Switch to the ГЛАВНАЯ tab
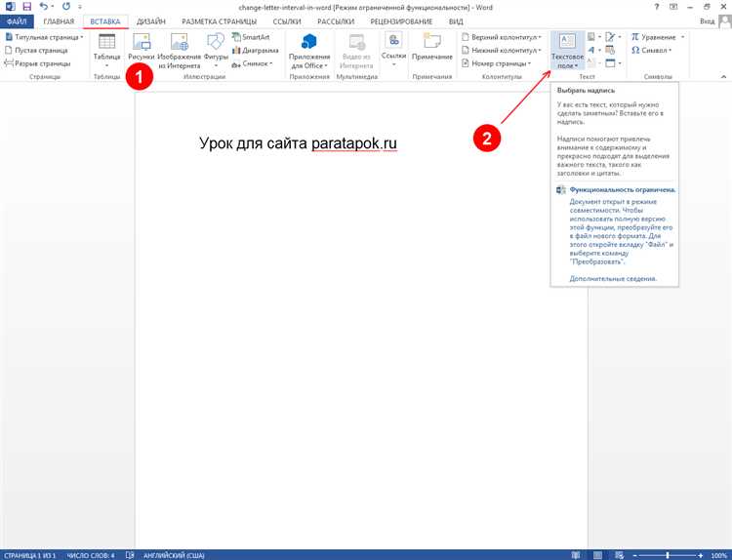Viewport: 732px width, 560px height. click(59, 21)
